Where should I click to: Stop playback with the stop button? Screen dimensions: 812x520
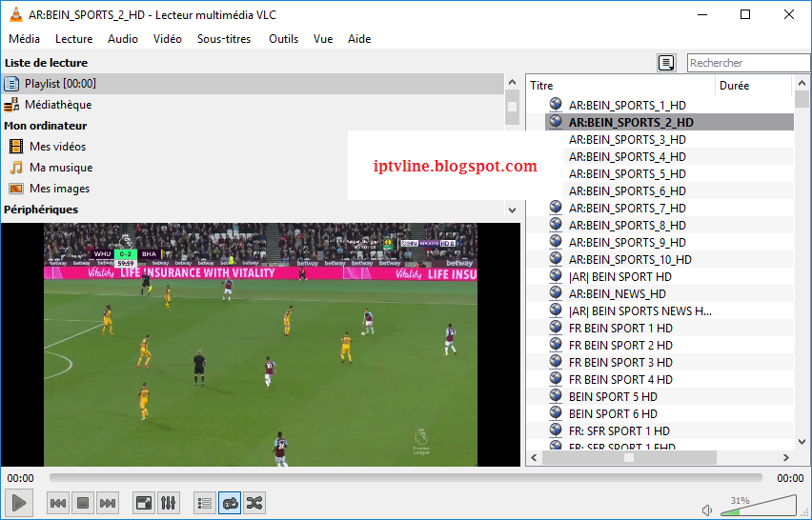click(x=82, y=503)
